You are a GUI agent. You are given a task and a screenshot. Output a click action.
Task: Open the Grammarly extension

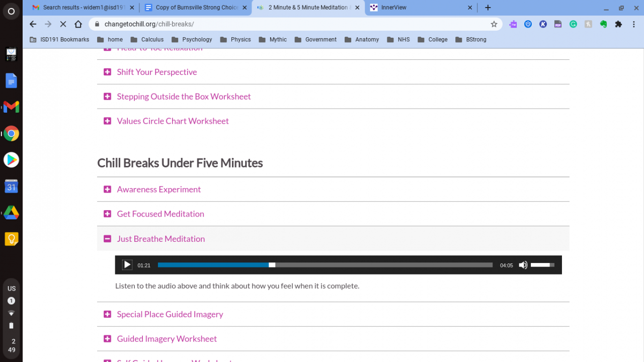[573, 24]
